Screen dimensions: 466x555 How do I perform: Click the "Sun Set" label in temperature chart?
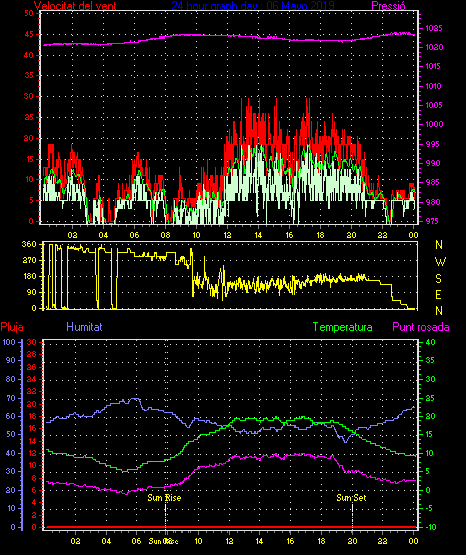coord(351,498)
